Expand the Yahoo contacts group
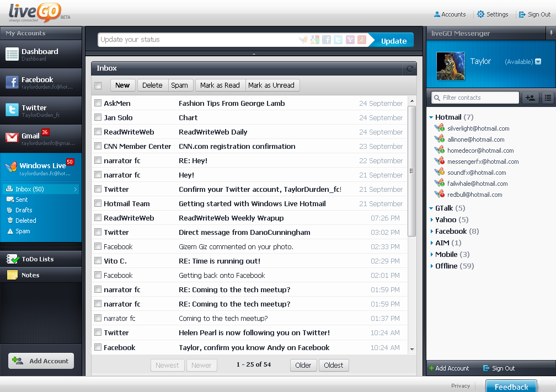The width and height of the screenshot is (556, 392). [x=431, y=220]
